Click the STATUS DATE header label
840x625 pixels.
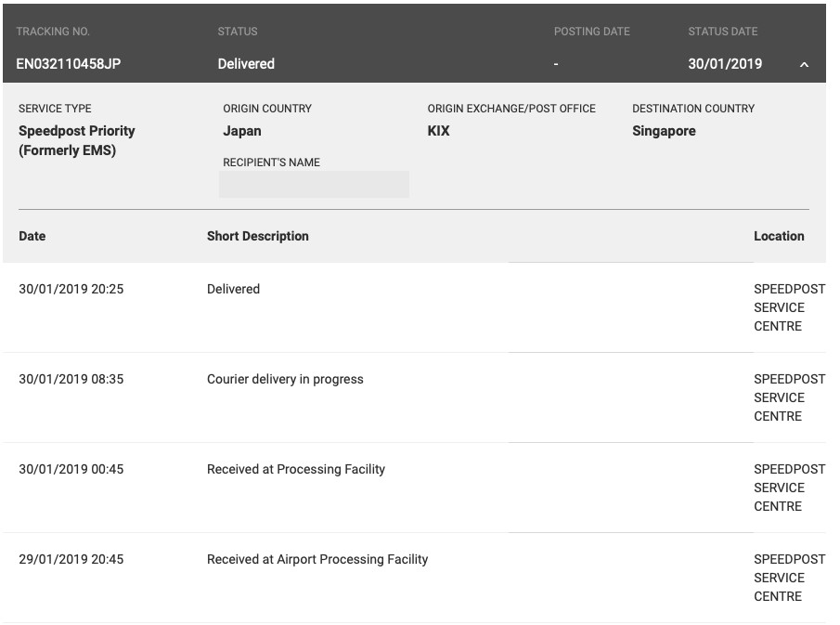pos(723,32)
